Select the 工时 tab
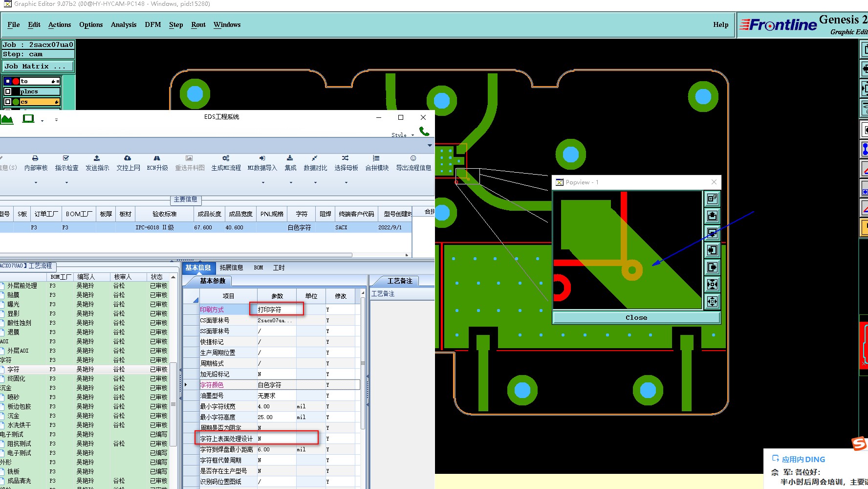This screenshot has width=868, height=489. click(x=279, y=267)
